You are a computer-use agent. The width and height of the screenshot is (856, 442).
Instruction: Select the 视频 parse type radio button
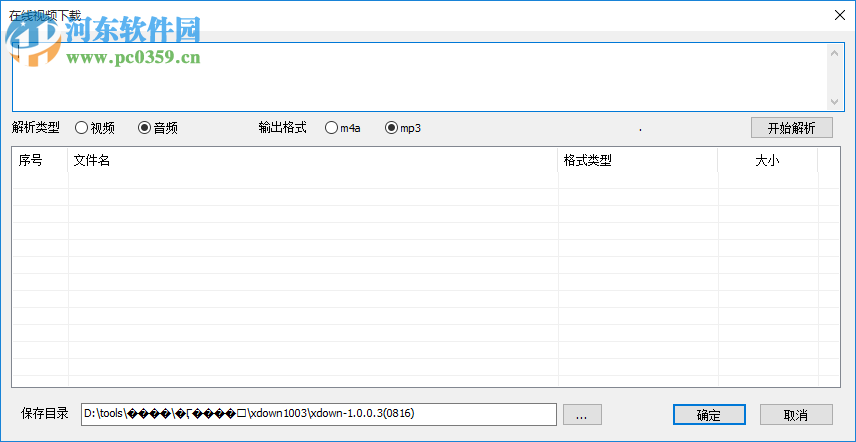pos(95,128)
